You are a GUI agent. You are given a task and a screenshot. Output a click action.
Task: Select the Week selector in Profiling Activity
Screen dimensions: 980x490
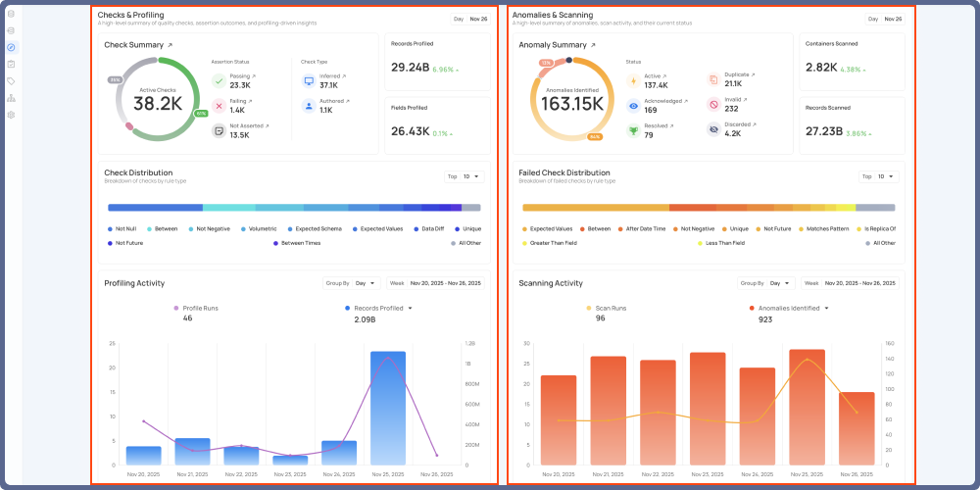coord(397,283)
